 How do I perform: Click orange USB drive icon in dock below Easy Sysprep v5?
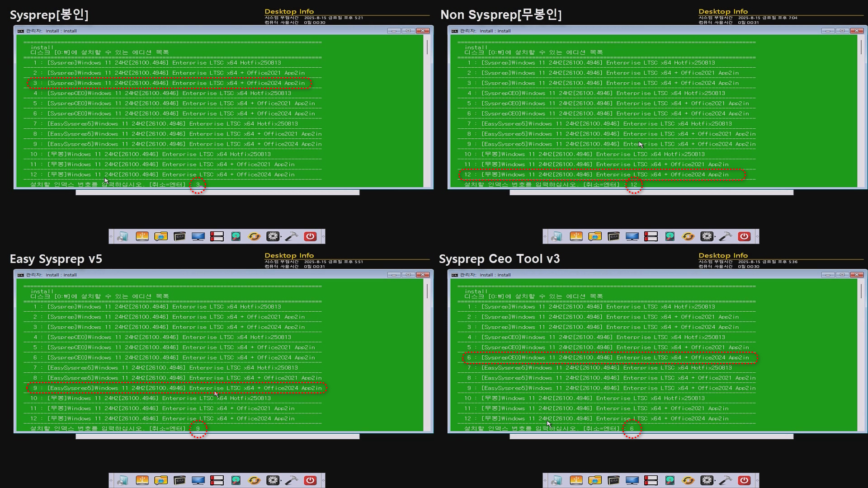[142, 480]
